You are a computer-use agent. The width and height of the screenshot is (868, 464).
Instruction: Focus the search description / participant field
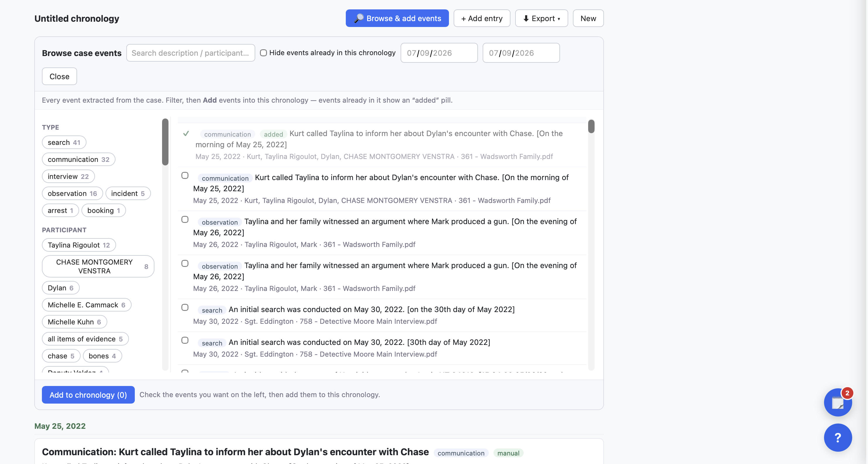point(191,53)
